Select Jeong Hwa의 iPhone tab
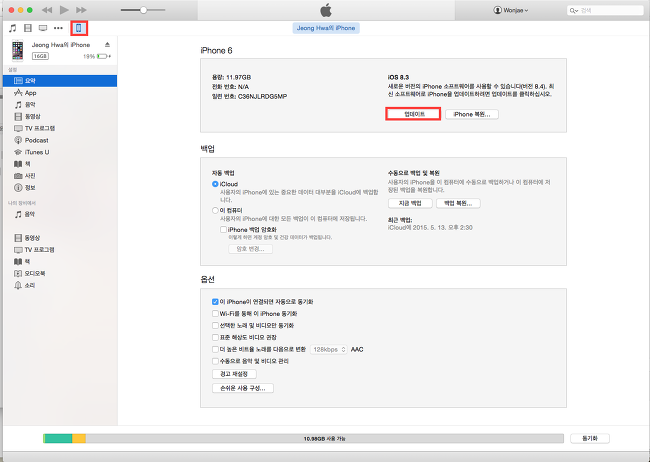 coord(326,28)
